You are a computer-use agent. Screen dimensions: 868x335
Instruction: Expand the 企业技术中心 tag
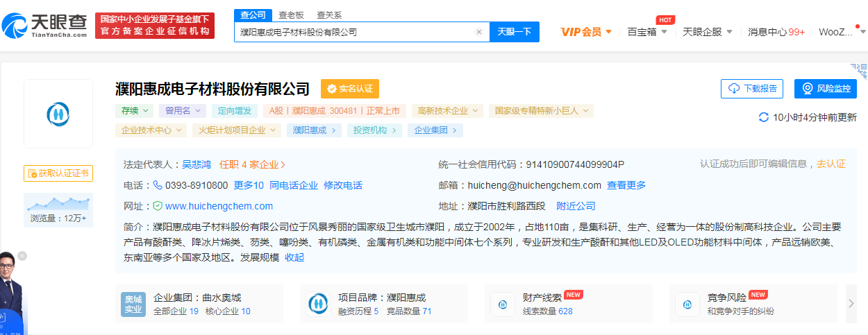pos(151,130)
